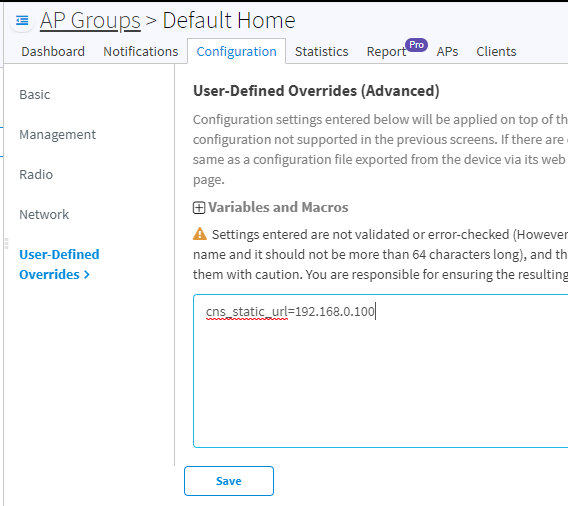
Task: Click the Pro badge on Report
Action: pyautogui.click(x=417, y=45)
